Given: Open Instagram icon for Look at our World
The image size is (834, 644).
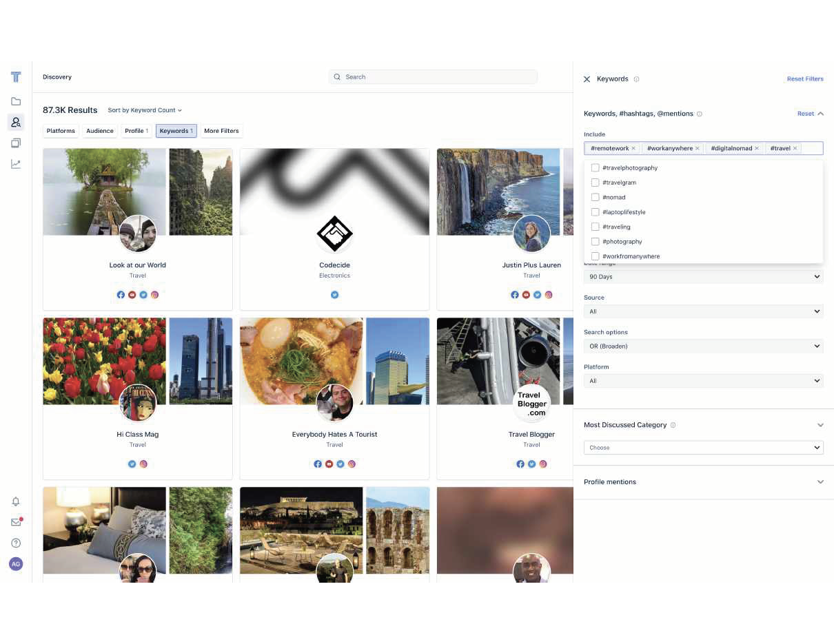Looking at the screenshot, I should point(155,295).
